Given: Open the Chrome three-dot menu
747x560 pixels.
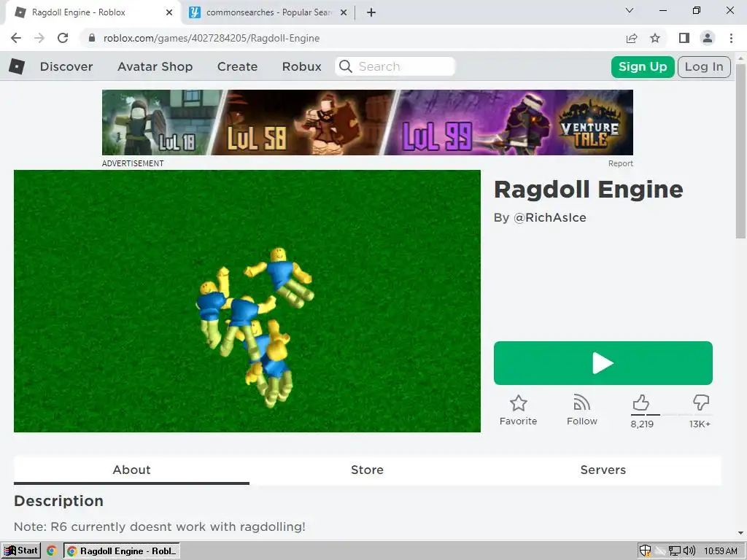Looking at the screenshot, I should point(731,38).
